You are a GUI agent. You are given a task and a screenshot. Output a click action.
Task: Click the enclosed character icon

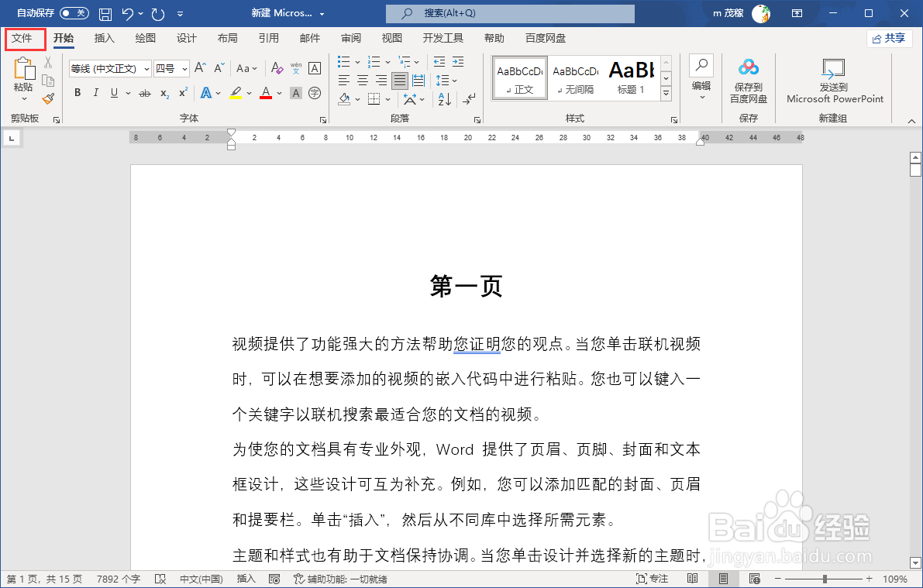(315, 93)
